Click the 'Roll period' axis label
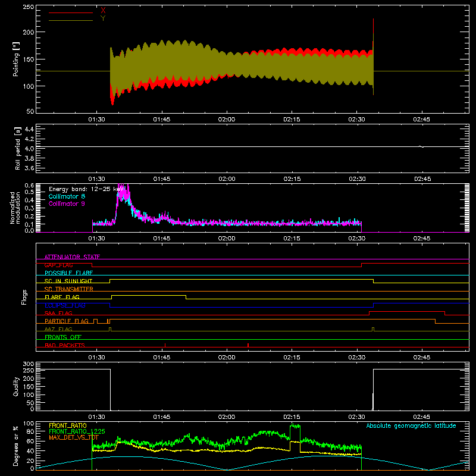This screenshot has height=476, width=476. (18, 149)
